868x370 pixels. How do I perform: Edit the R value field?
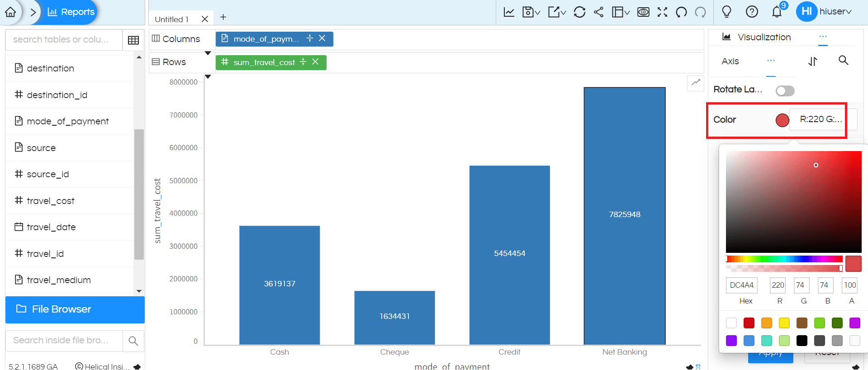point(778,285)
